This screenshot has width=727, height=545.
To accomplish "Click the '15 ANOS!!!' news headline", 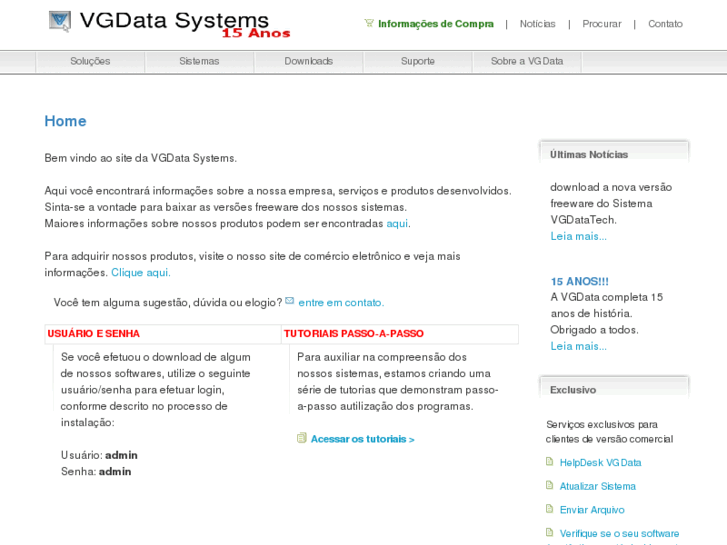I will (580, 282).
